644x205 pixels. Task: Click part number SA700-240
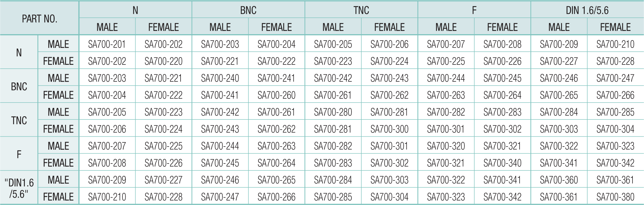point(220,78)
